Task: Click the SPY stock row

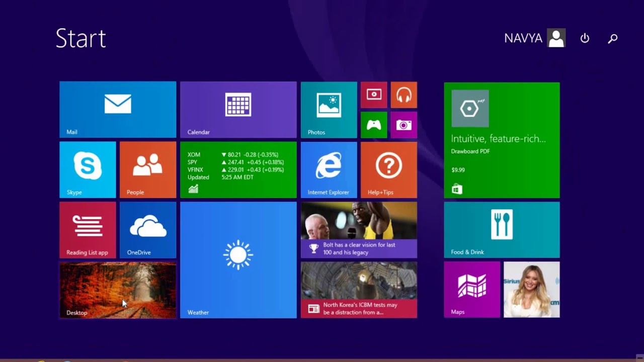Action: pyautogui.click(x=235, y=162)
